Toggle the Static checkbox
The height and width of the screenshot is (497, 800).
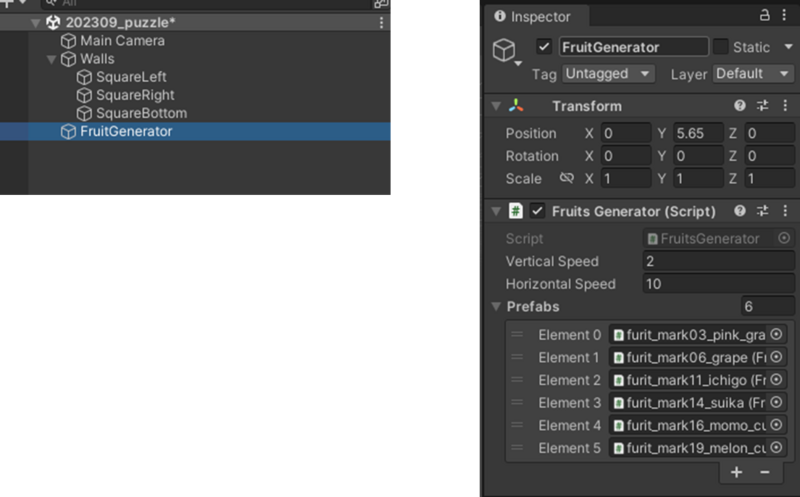tap(720, 47)
